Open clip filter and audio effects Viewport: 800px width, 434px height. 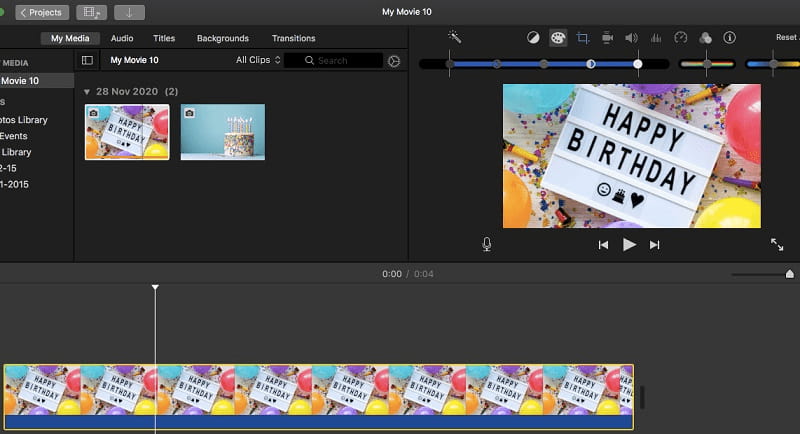pos(705,38)
